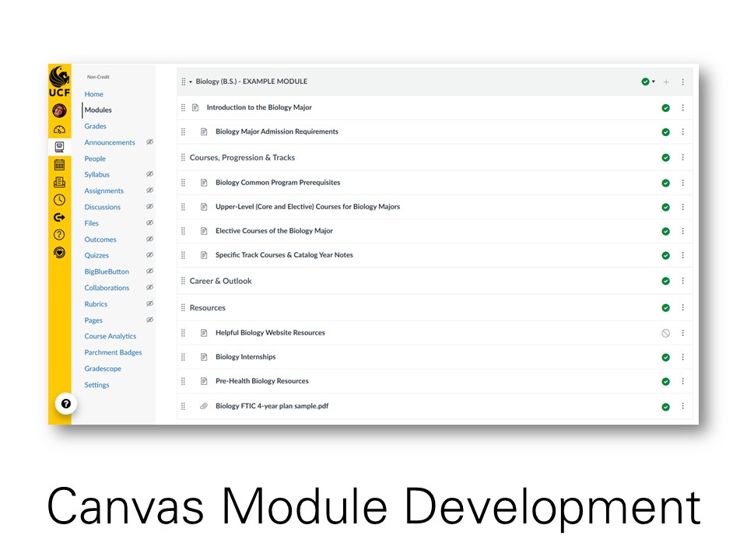This screenshot has width=747, height=560.
Task: Click the paperclip icon on the PDF sample item
Action: [x=204, y=406]
